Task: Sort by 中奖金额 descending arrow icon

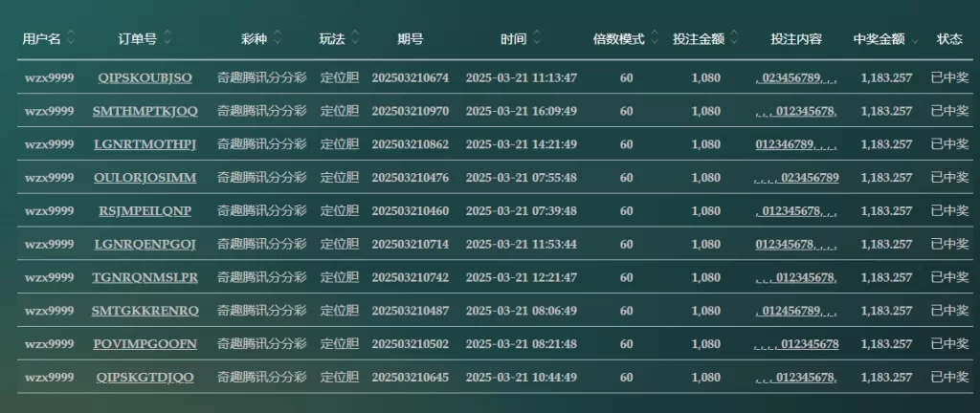Action: [x=915, y=41]
